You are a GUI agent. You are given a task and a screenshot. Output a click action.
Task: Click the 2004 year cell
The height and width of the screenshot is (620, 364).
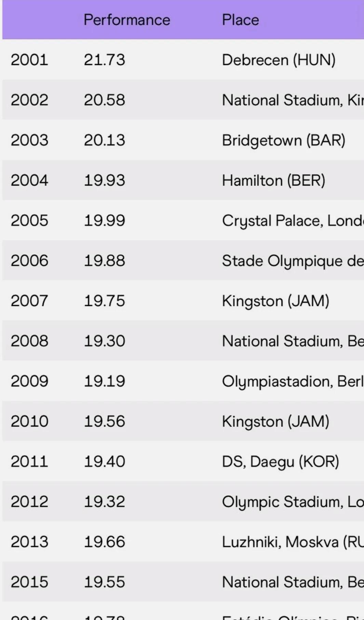point(29,180)
